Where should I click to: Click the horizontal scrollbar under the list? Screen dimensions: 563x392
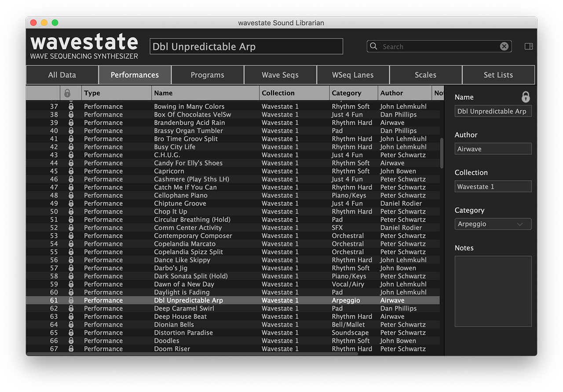click(192, 354)
